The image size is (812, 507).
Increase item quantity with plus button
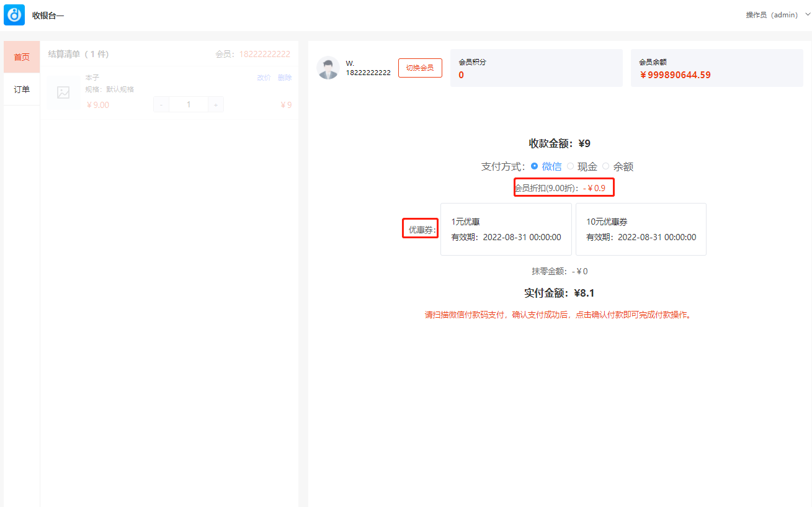click(215, 105)
